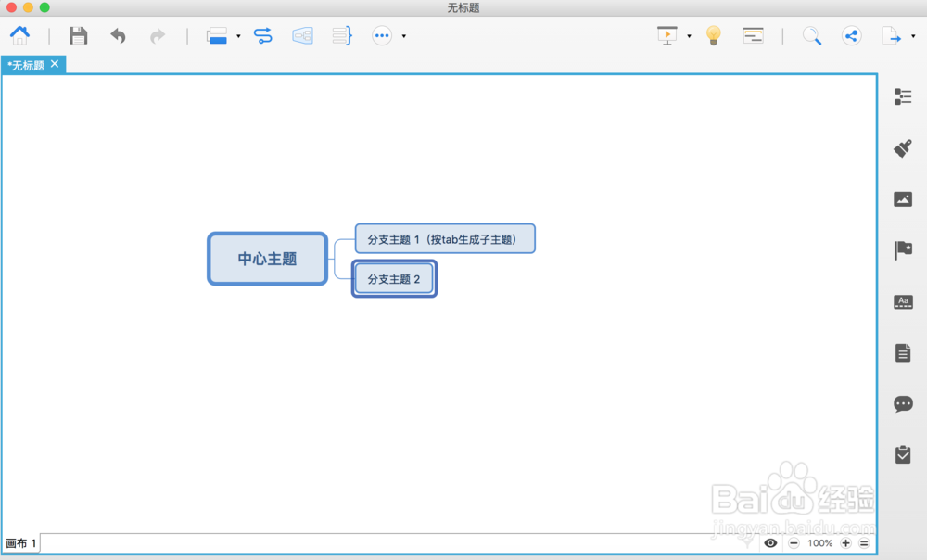Toggle the outline view
Screen dimensions: 927x560
[753, 35]
